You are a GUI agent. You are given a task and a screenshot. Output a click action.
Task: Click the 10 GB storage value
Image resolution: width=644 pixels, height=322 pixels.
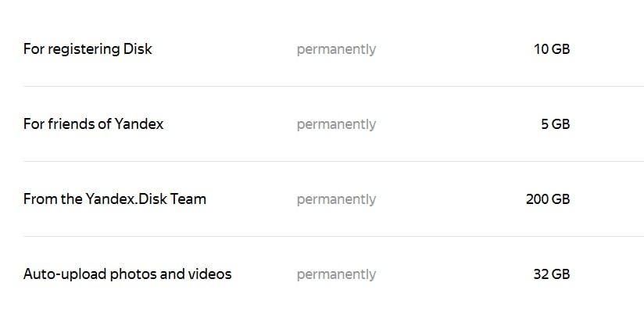pyautogui.click(x=552, y=49)
